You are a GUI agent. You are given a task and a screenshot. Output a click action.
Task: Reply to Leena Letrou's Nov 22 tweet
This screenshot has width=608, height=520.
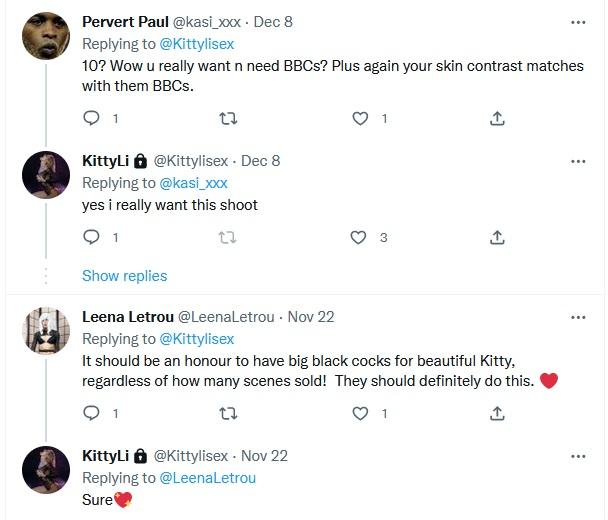[91, 413]
